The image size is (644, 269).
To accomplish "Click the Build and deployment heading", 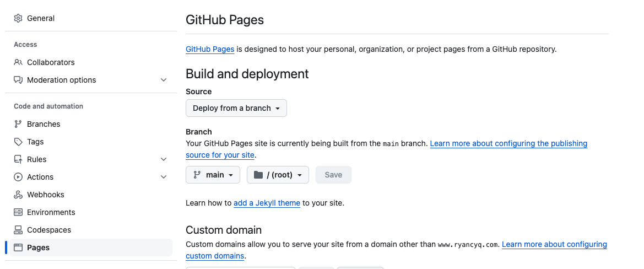I will click(x=247, y=74).
